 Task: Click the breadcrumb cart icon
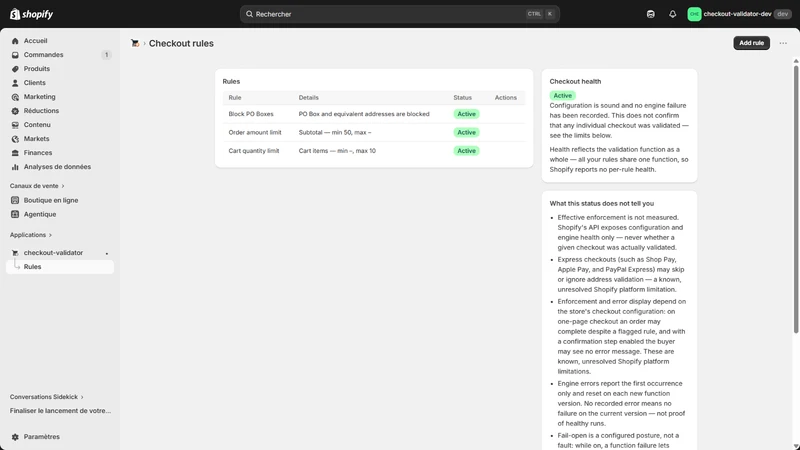pyautogui.click(x=135, y=43)
